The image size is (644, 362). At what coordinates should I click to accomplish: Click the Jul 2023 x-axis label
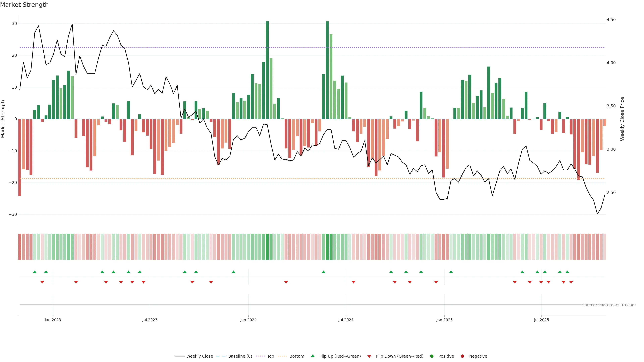[x=150, y=320]
